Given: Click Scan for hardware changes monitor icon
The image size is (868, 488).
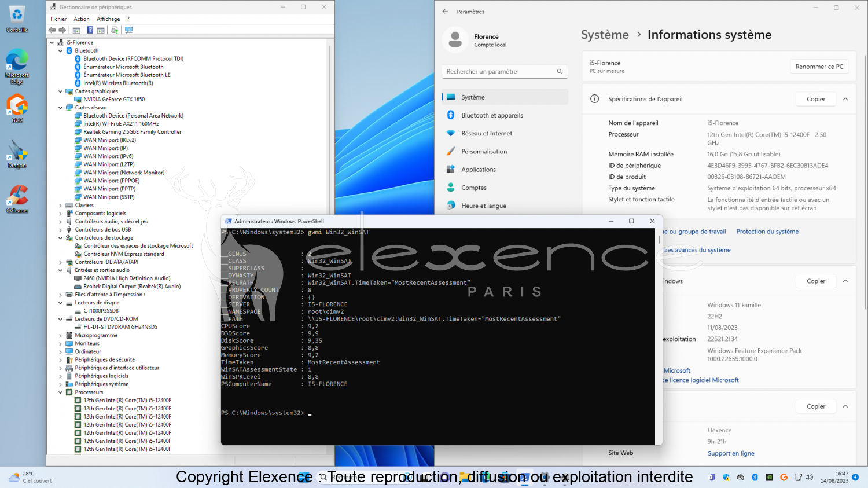Looking at the screenshot, I should click(x=128, y=30).
